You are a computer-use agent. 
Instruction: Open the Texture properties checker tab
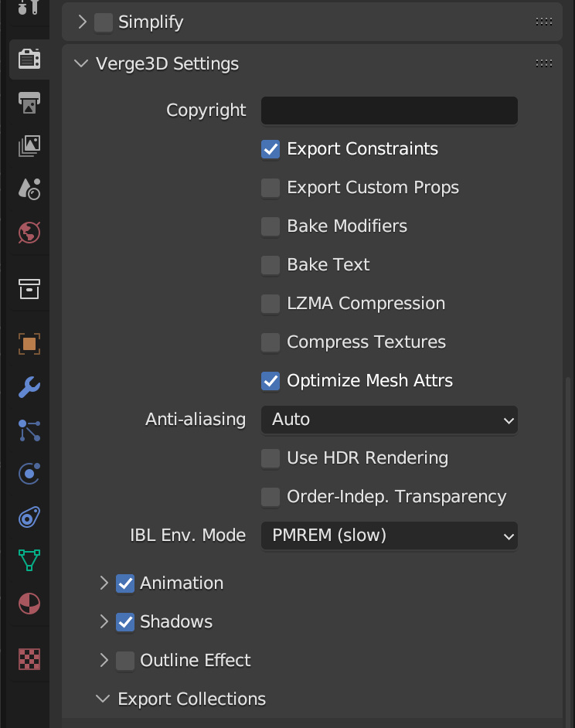point(29,658)
